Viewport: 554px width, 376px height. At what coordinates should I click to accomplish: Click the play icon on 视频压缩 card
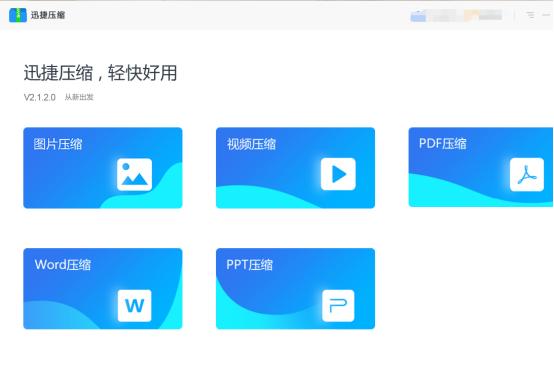click(x=338, y=174)
